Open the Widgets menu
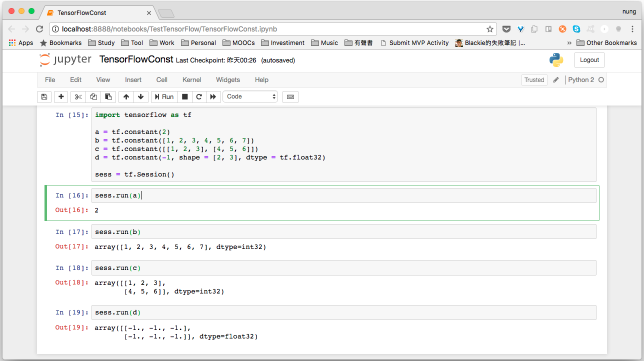This screenshot has height=361, width=644. [x=228, y=80]
